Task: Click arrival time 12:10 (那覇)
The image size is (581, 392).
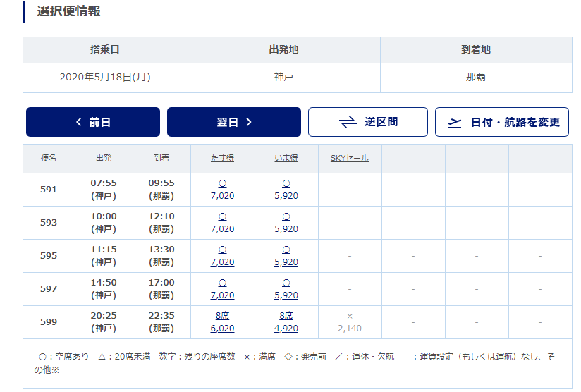Action: [x=161, y=223]
